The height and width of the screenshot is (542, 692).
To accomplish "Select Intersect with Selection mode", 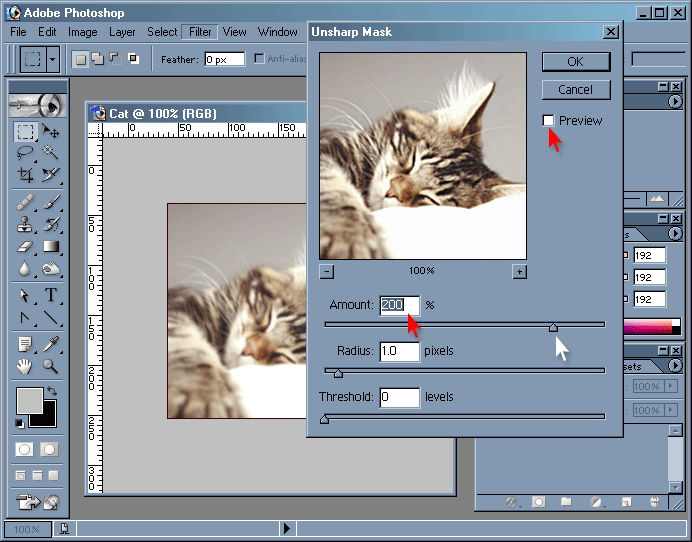I will click(x=133, y=59).
